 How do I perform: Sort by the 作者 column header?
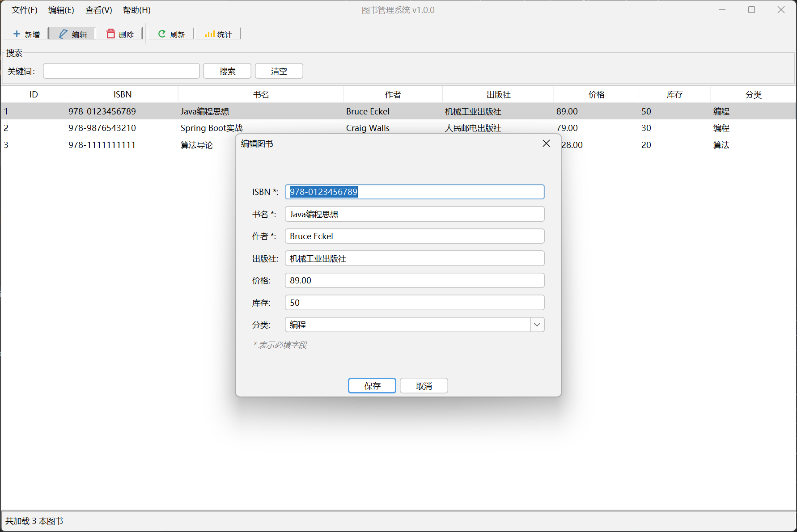[x=393, y=94]
